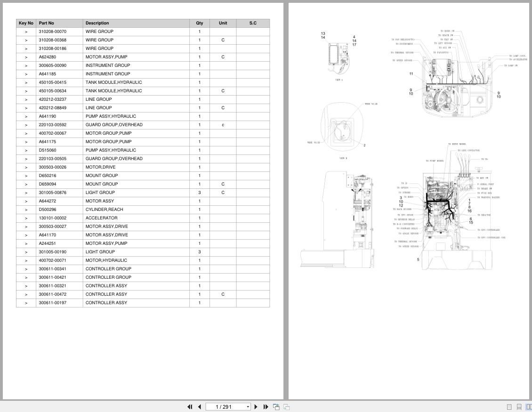This screenshot has width=532, height=412.
Task: Select part number 300503-00027
Action: (x=53, y=226)
